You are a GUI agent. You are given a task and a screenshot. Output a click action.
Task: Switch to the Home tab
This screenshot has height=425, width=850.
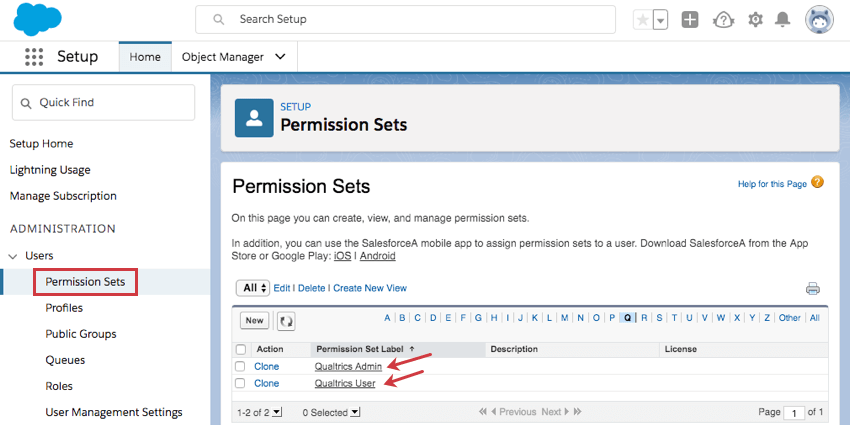click(145, 57)
